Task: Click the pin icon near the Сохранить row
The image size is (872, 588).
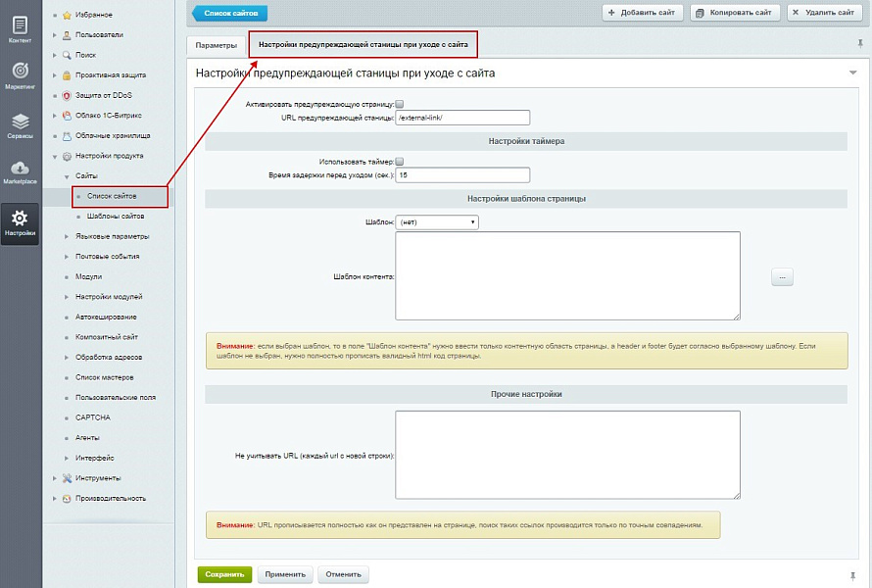Action: pos(852,576)
